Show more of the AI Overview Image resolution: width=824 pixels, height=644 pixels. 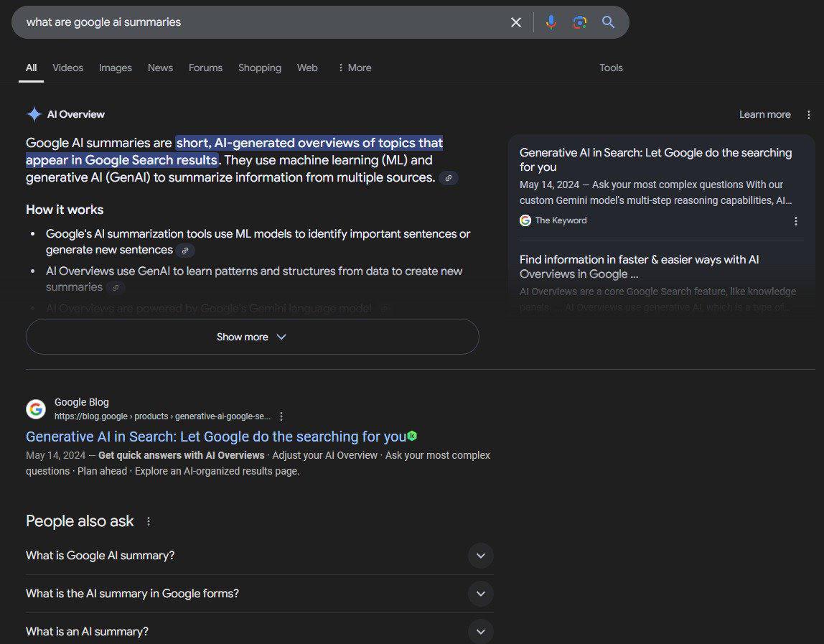coord(252,337)
